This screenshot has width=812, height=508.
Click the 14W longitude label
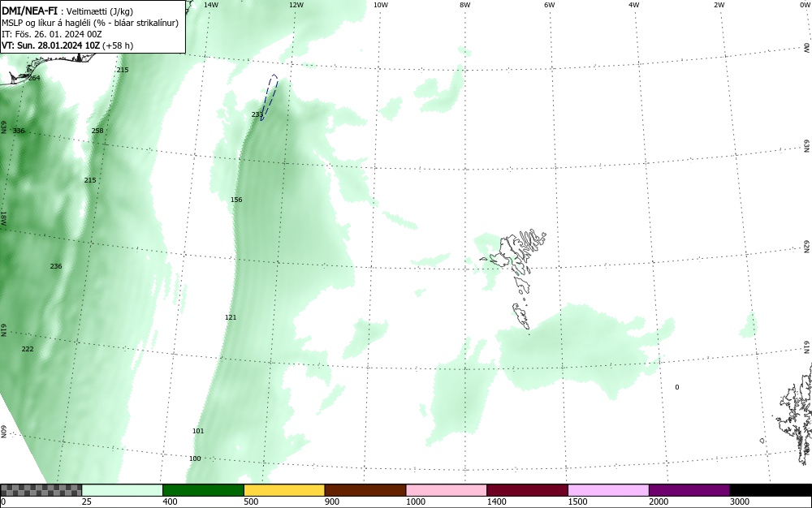[x=211, y=5]
